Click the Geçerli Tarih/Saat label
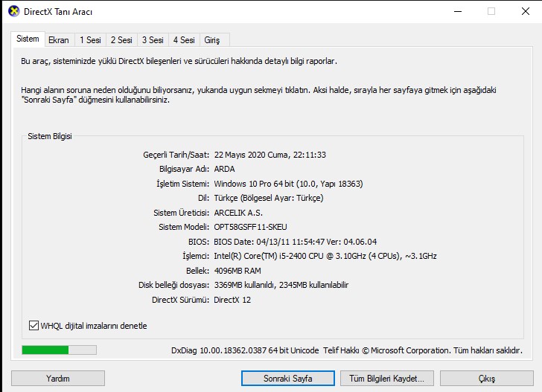 click(x=176, y=155)
